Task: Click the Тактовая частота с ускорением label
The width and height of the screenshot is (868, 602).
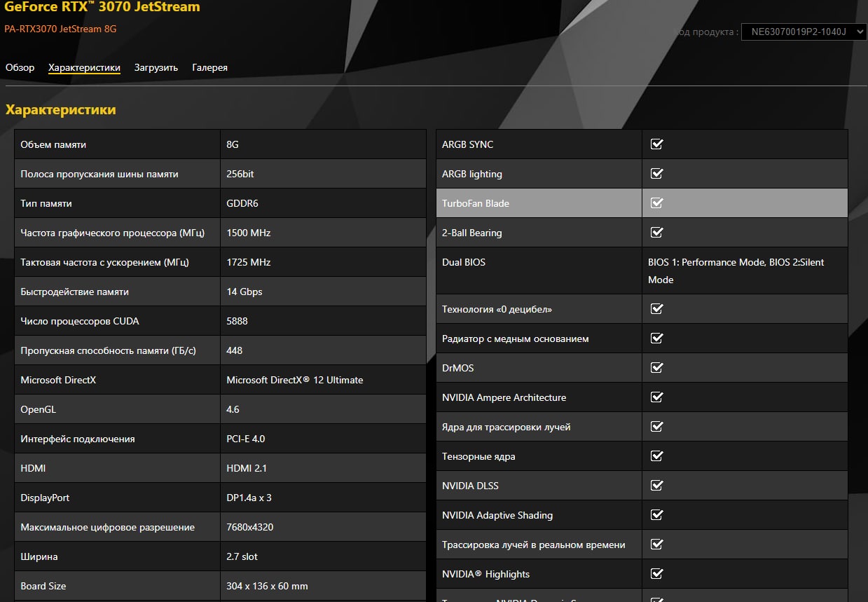Action: click(104, 262)
